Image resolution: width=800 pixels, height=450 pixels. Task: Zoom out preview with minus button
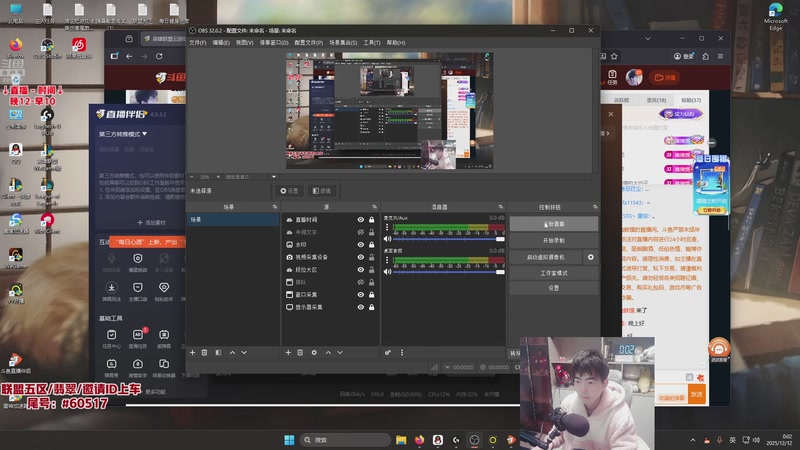pyautogui.click(x=192, y=177)
